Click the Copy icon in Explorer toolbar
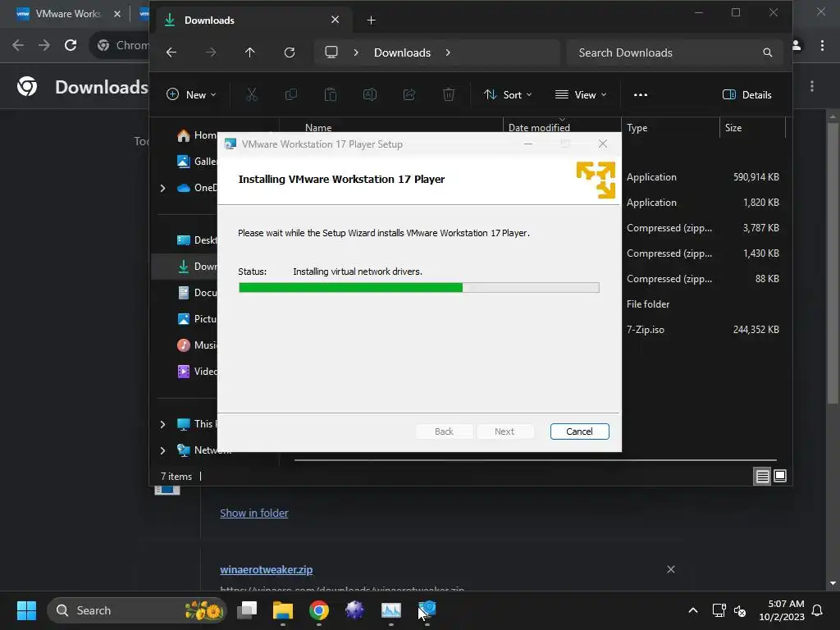Image resolution: width=840 pixels, height=630 pixels. (291, 95)
